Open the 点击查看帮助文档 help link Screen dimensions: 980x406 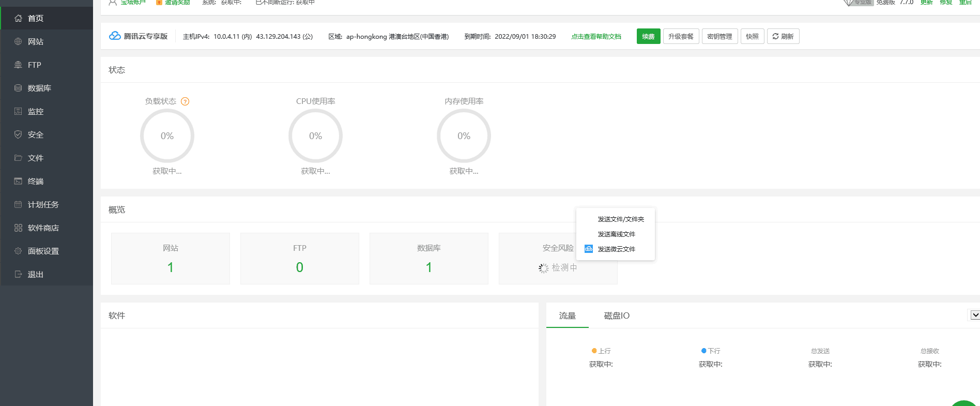596,36
